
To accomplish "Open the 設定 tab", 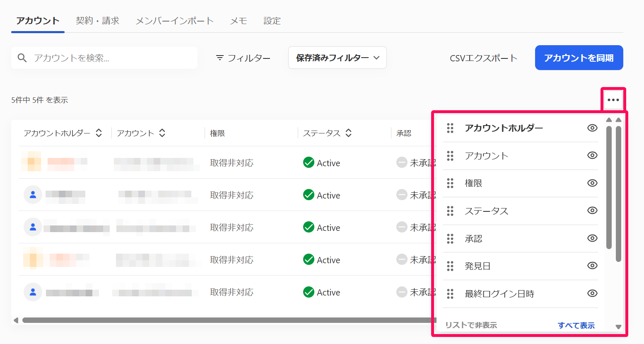I will pyautogui.click(x=272, y=21).
